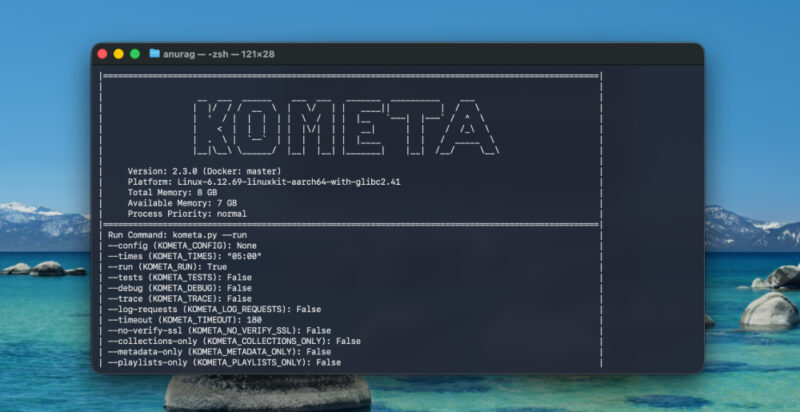
Task: Click the red close button of Terminal
Action: pyautogui.click(x=103, y=54)
